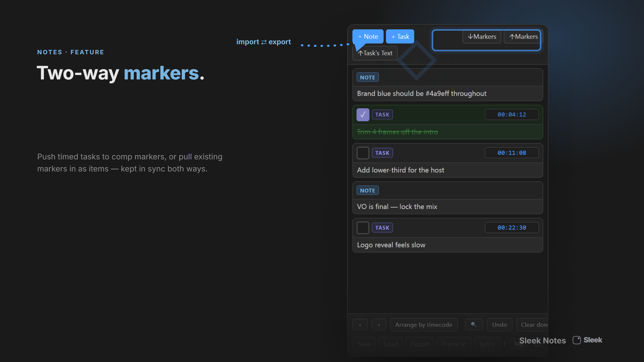Go to the previous item with the left chevron

pos(360,325)
